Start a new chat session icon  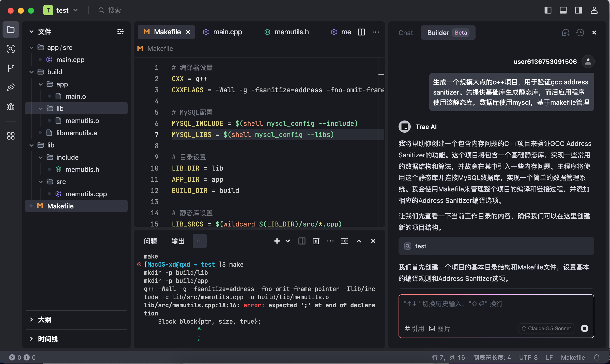click(x=566, y=33)
